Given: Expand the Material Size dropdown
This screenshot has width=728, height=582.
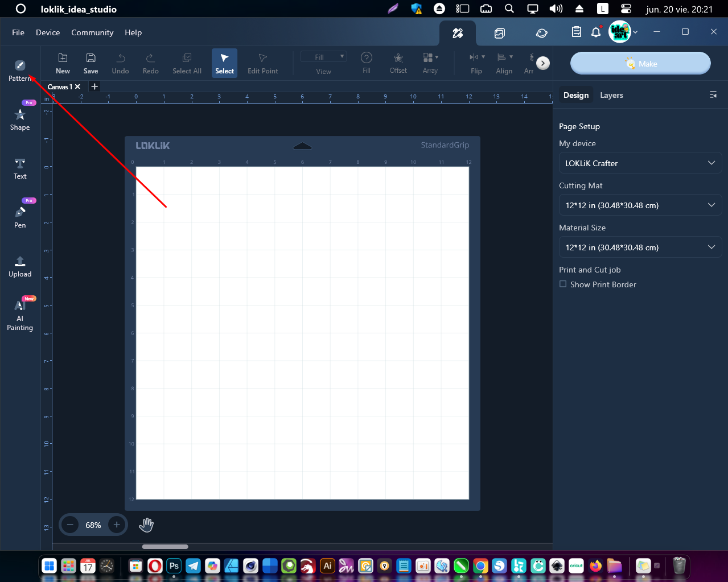Looking at the screenshot, I should tap(640, 247).
